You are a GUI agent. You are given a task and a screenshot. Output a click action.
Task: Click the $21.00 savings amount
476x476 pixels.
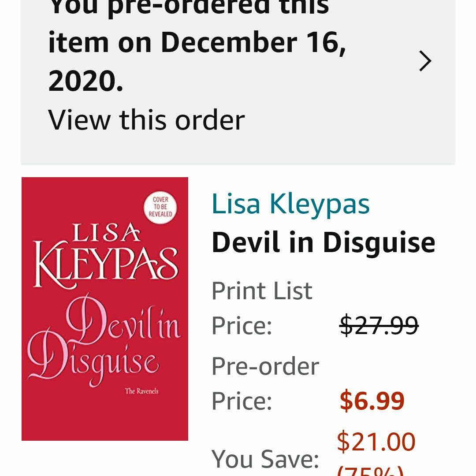tap(376, 442)
